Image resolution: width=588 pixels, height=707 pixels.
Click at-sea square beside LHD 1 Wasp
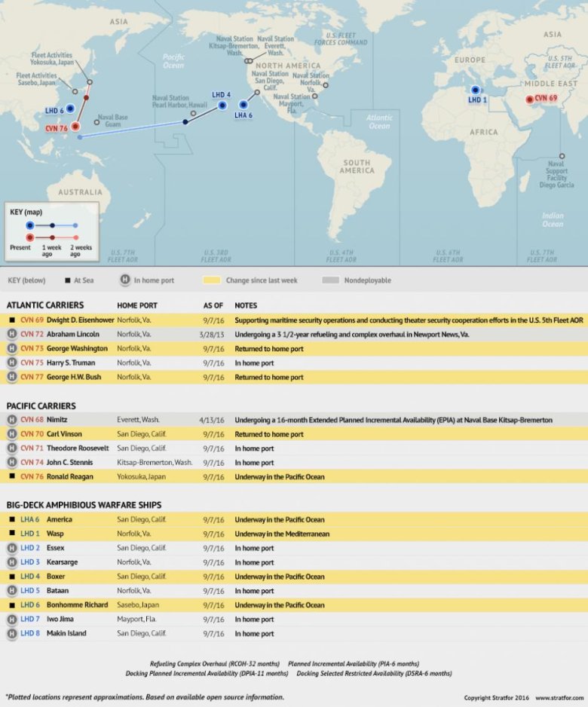coord(12,534)
